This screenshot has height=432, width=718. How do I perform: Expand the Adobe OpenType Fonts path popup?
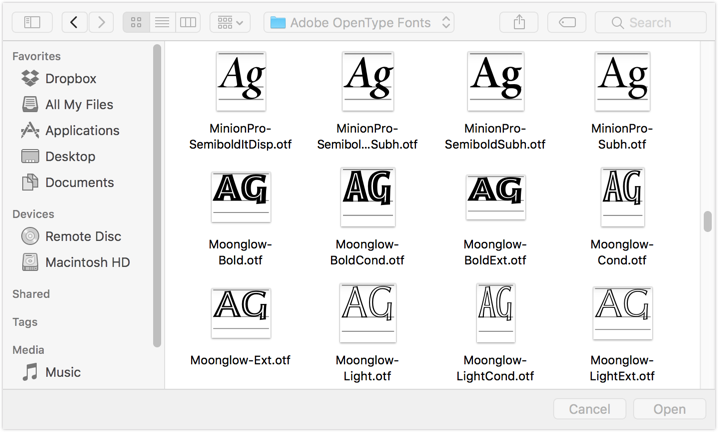pos(361,22)
